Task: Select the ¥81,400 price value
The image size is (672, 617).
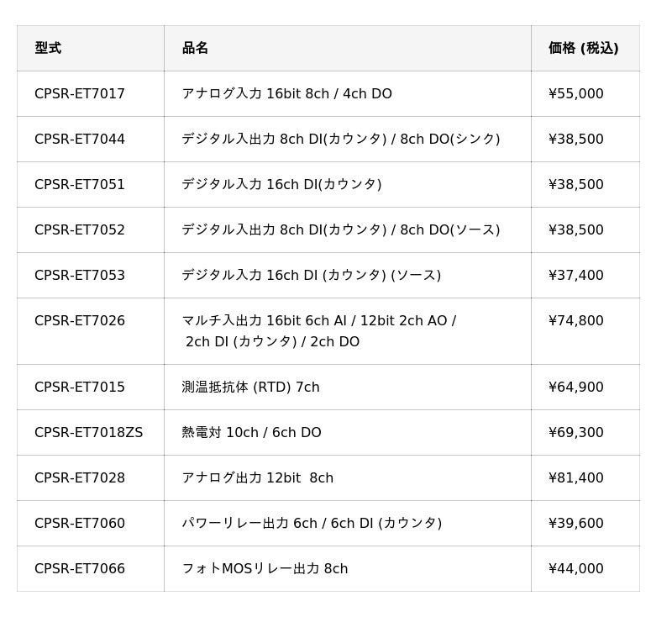Action: coord(575,477)
